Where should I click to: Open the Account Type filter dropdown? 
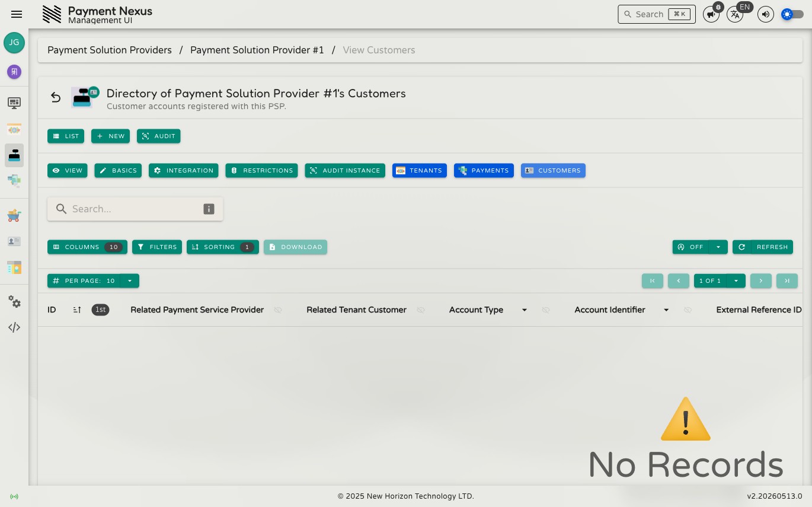pyautogui.click(x=525, y=310)
